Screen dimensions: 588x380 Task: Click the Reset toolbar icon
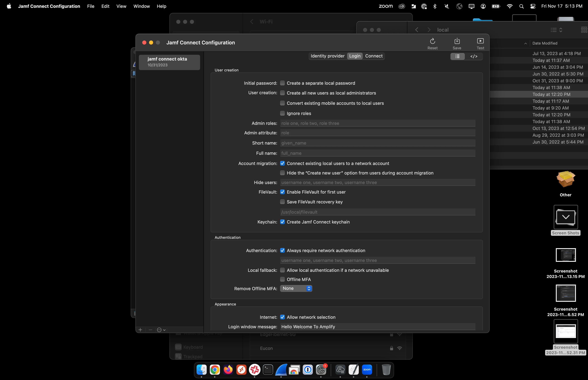(432, 41)
